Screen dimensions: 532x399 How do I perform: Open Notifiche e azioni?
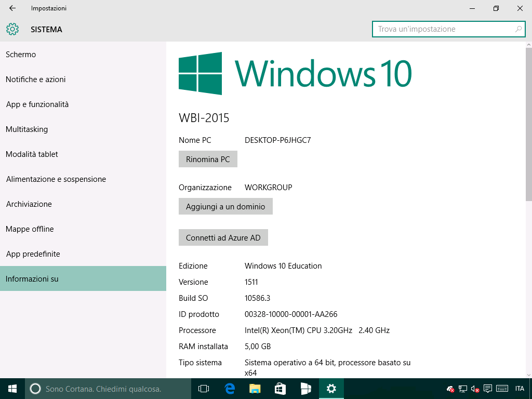[83, 79]
